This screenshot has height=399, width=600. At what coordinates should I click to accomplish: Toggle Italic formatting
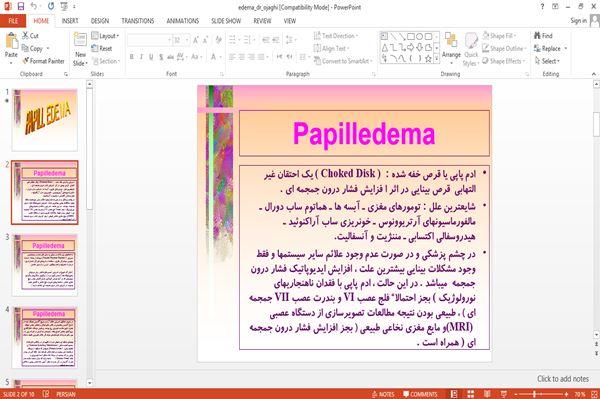point(141,57)
